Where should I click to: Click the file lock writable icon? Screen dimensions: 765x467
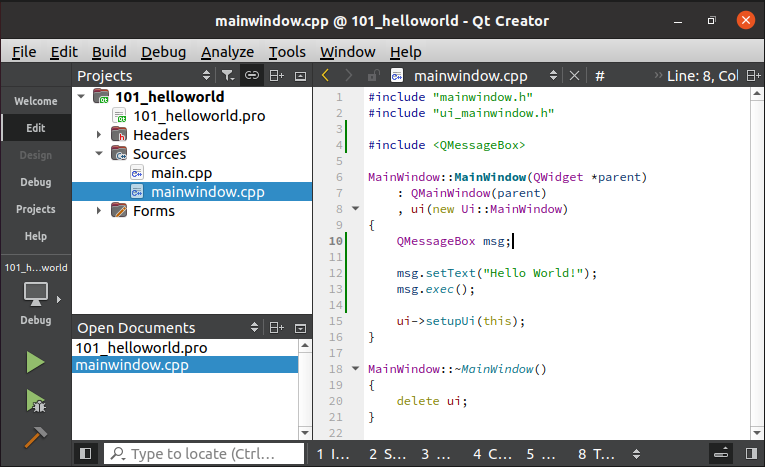pos(373,76)
